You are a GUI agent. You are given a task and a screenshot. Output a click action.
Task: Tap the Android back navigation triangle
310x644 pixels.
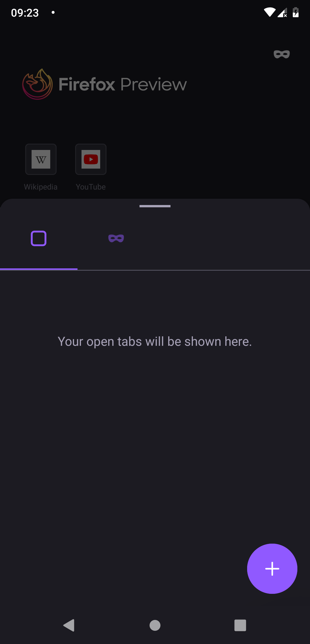tap(69, 625)
